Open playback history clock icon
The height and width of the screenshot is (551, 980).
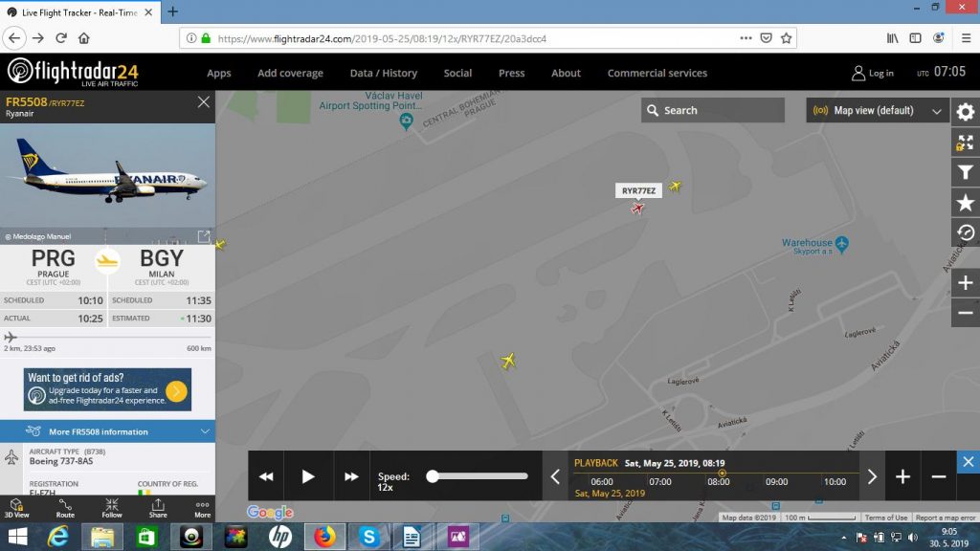point(966,232)
